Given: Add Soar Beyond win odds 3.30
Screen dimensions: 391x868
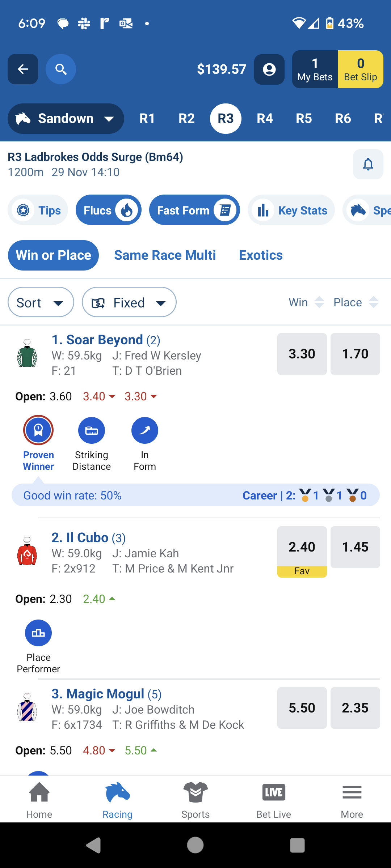Looking at the screenshot, I should point(302,354).
